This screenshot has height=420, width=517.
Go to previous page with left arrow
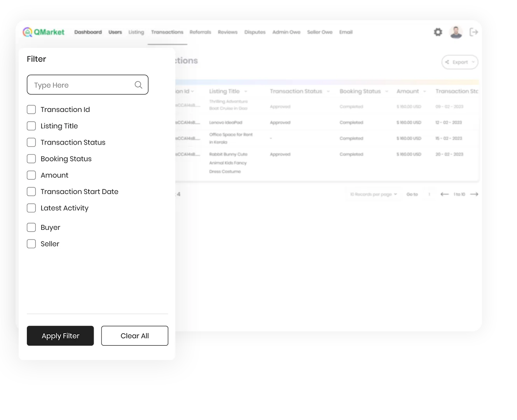[444, 194]
